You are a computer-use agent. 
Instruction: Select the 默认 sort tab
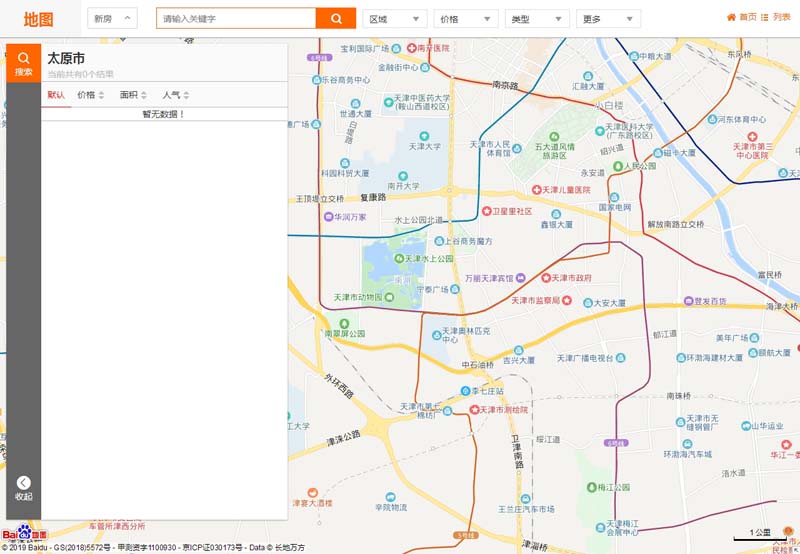pyautogui.click(x=56, y=95)
